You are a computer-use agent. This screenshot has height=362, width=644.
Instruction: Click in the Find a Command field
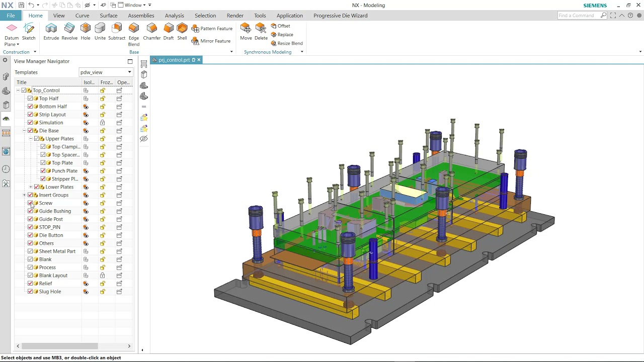(x=579, y=16)
